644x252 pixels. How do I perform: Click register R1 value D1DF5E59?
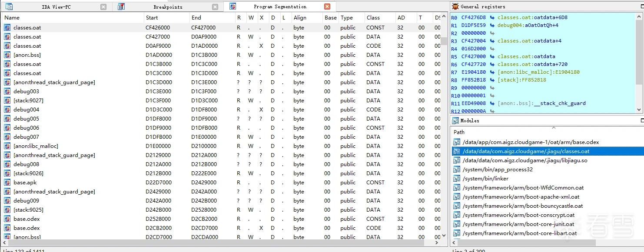click(x=474, y=25)
